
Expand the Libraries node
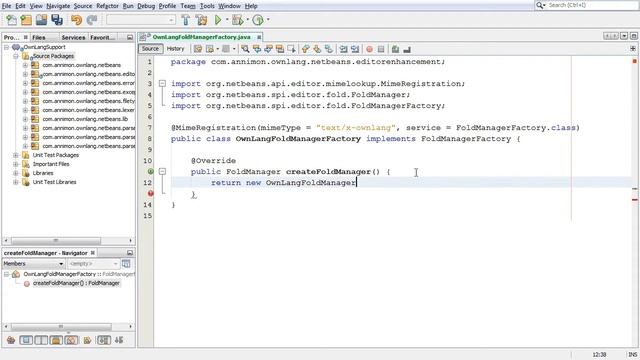click(16, 173)
